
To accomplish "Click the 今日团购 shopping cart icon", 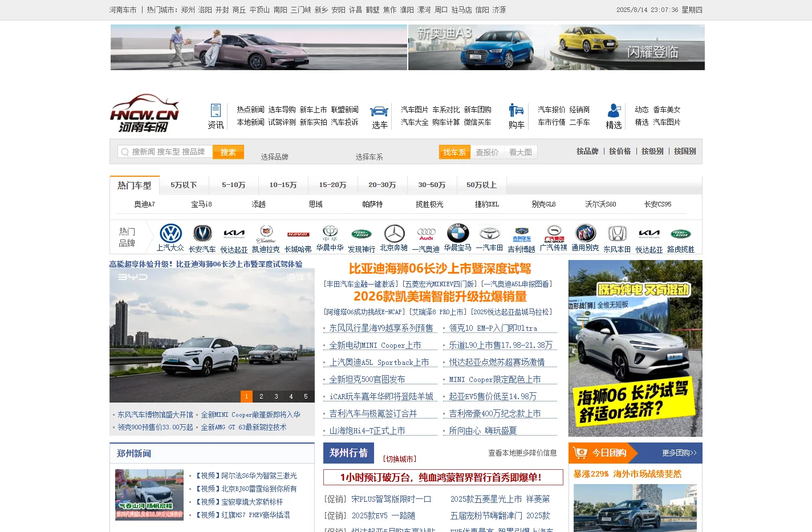I will coord(580,453).
